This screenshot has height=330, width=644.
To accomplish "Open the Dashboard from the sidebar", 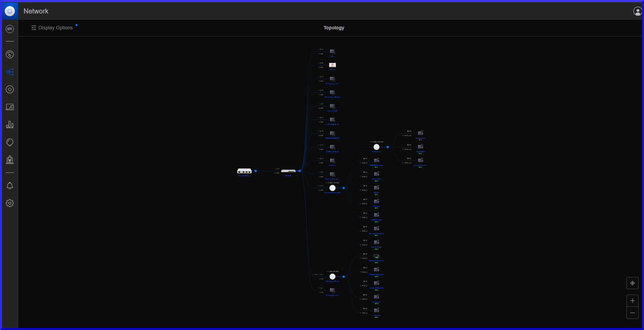I will coord(10,54).
